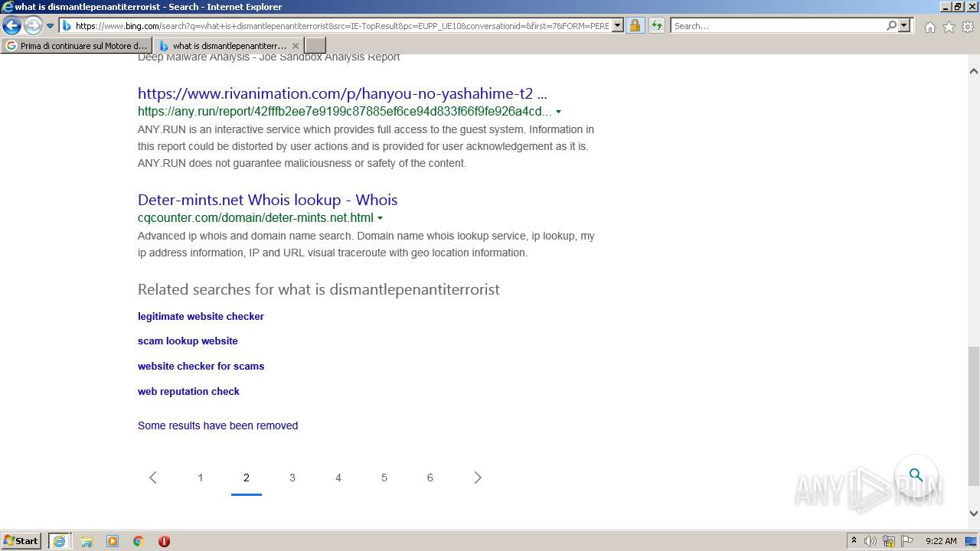Go to previous results page arrow
Image resolution: width=980 pixels, height=551 pixels.
tap(153, 478)
